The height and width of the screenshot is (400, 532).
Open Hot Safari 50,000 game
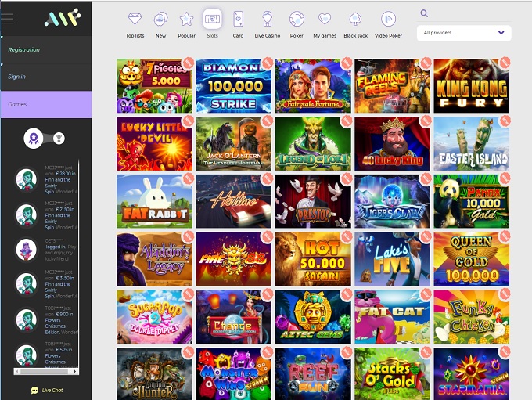point(313,259)
